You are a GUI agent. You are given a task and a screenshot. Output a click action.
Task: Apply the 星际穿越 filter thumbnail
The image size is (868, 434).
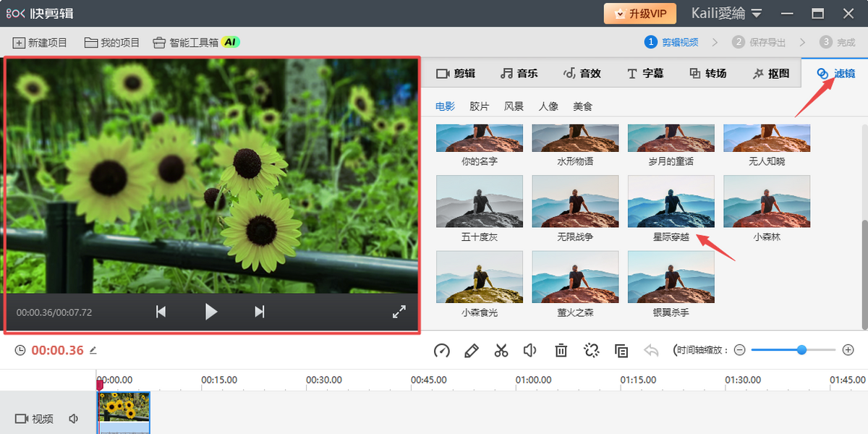coord(671,201)
